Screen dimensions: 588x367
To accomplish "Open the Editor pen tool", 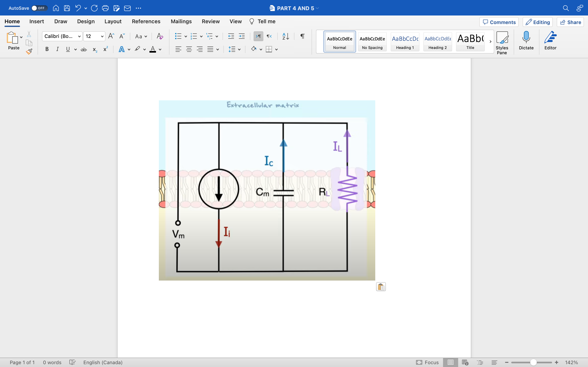I will (550, 41).
